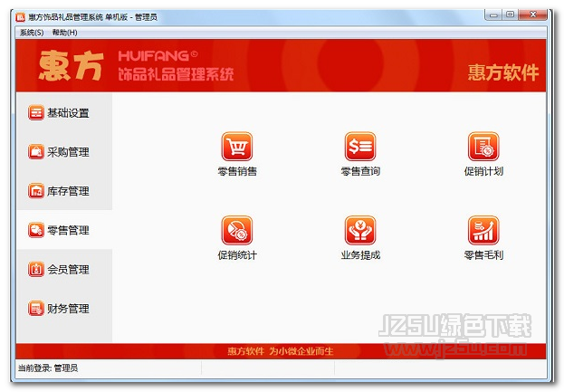Maximize the application window
Screen dimensions: 564x392
pos(510,14)
